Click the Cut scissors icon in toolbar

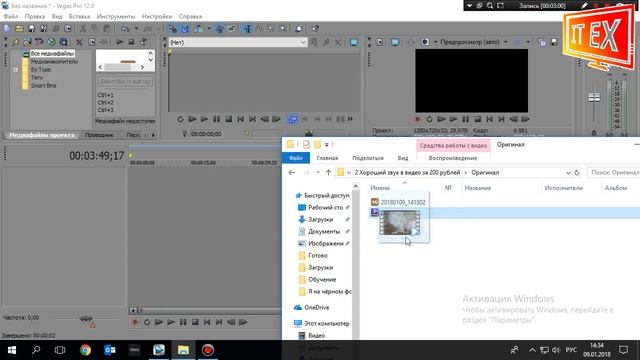point(83,29)
